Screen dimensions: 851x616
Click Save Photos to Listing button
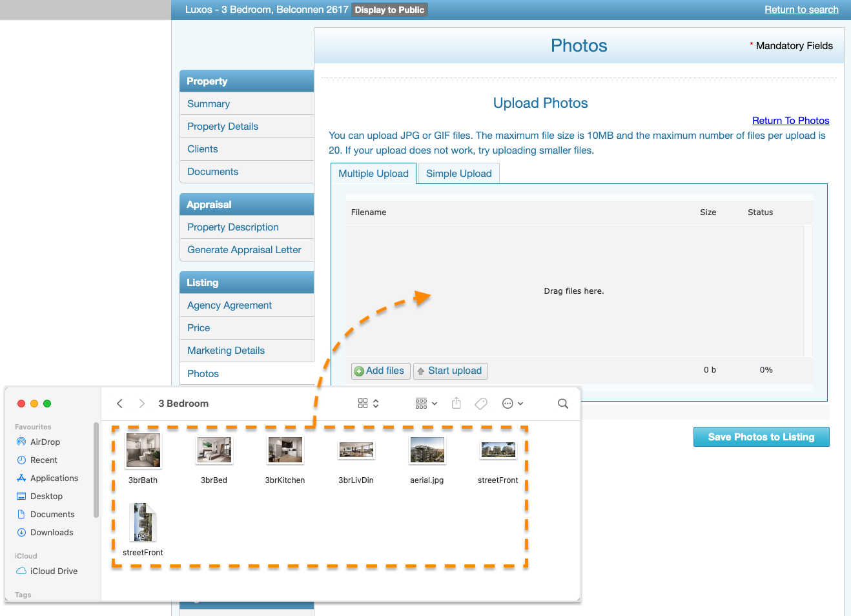761,437
